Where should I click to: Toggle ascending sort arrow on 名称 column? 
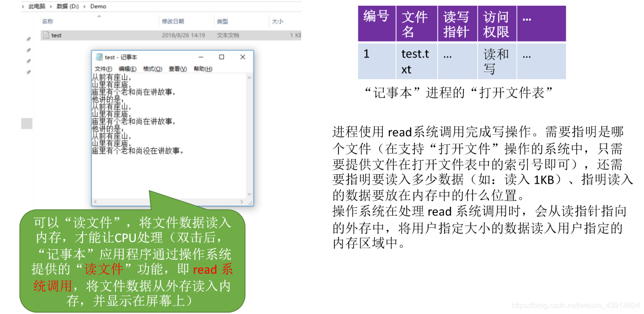99,16
